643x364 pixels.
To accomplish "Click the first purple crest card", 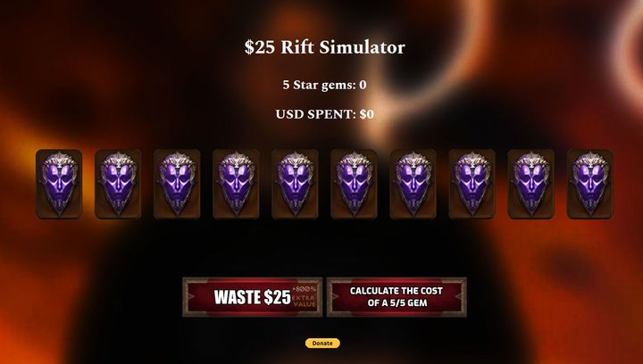I will pos(59,184).
